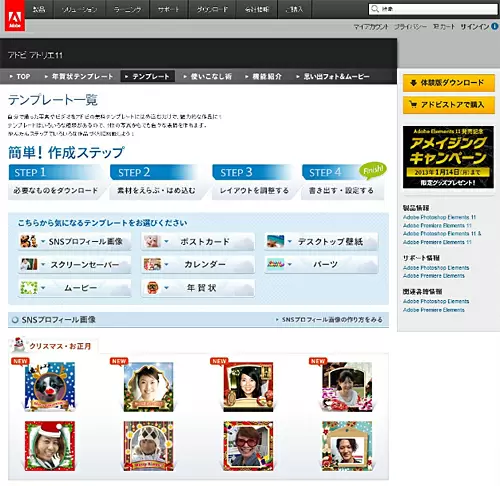Image resolution: width=500 pixels, height=486 pixels.
Task: Click the SNSプロフィール画像 category thumbnail icon
Action: [28, 241]
